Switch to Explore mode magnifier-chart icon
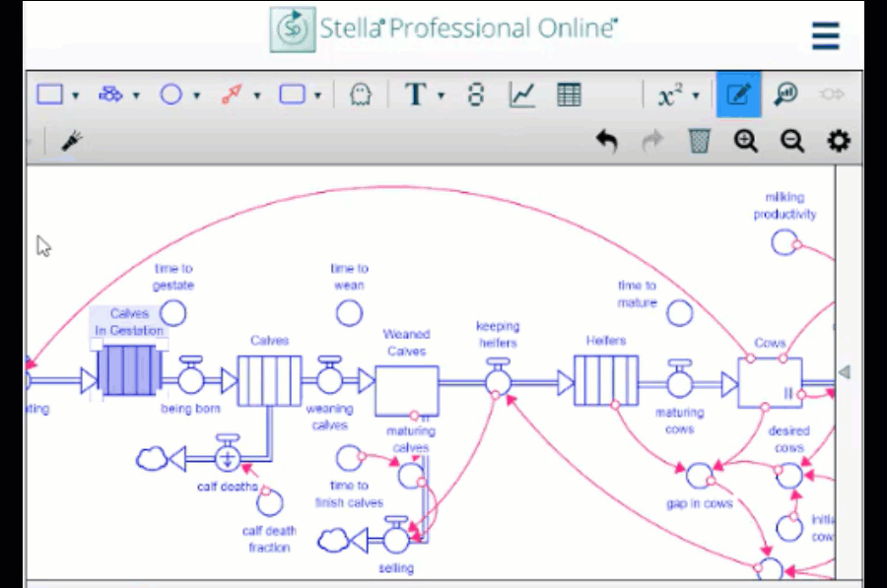 click(785, 94)
